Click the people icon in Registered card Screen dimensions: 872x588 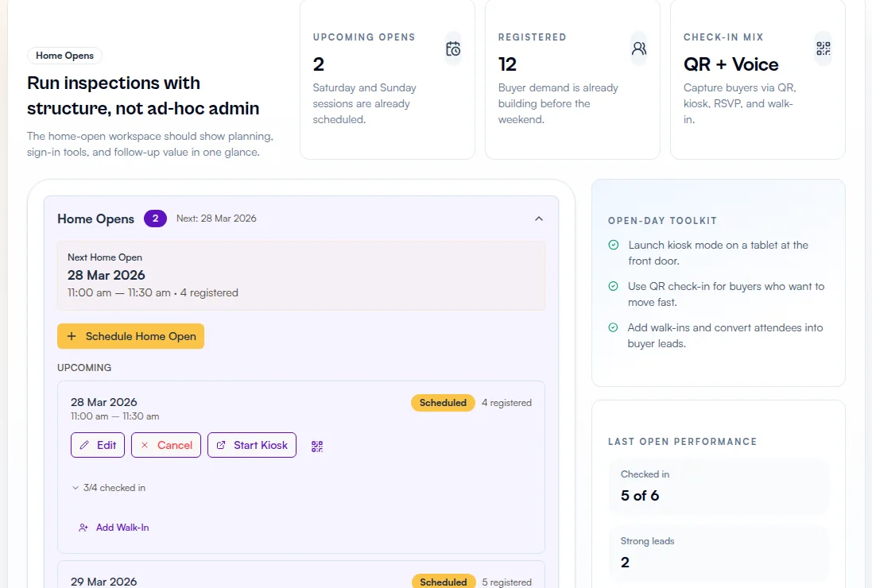639,49
